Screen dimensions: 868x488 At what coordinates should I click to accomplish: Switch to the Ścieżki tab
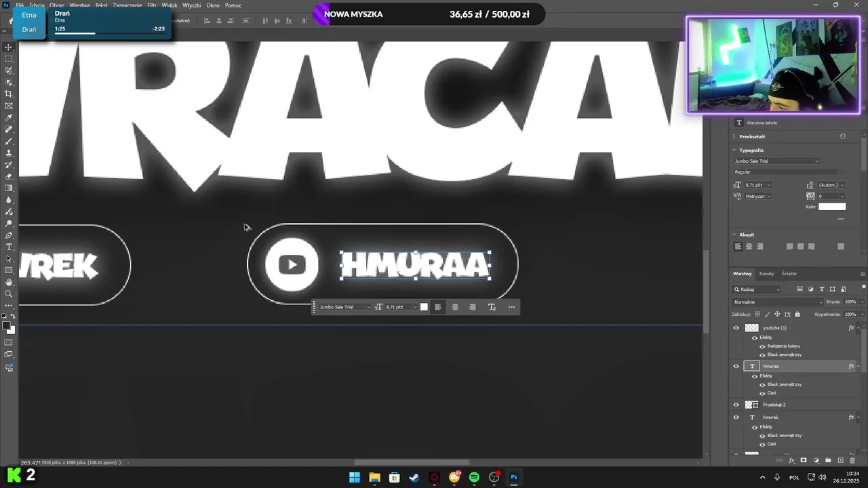tap(789, 274)
